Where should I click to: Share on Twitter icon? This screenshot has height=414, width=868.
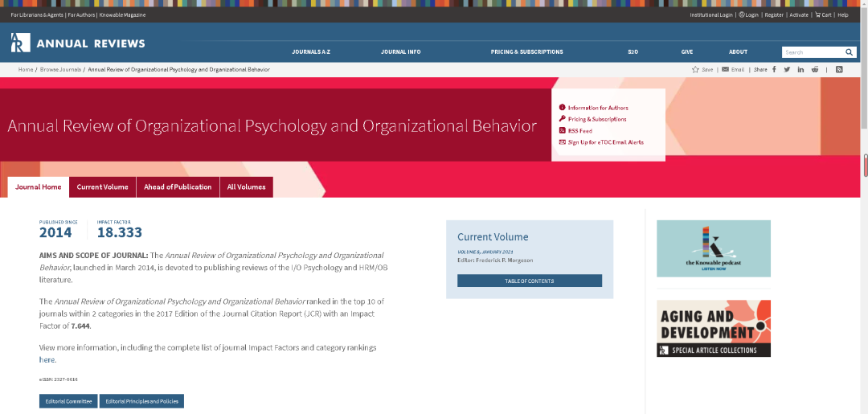[x=787, y=69]
